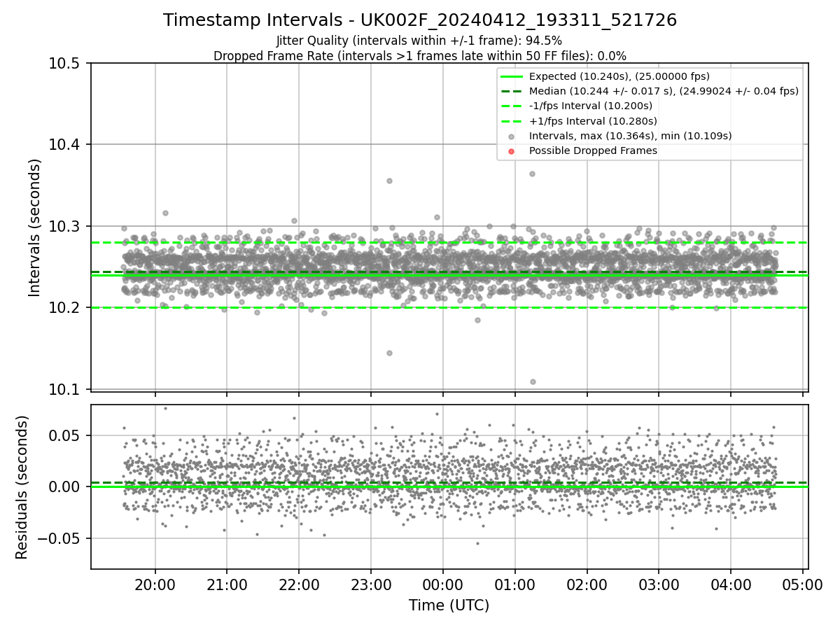Click legend entry 'Possible Dropped Frames'
Viewport: 840px width, 630px height.
click(593, 150)
